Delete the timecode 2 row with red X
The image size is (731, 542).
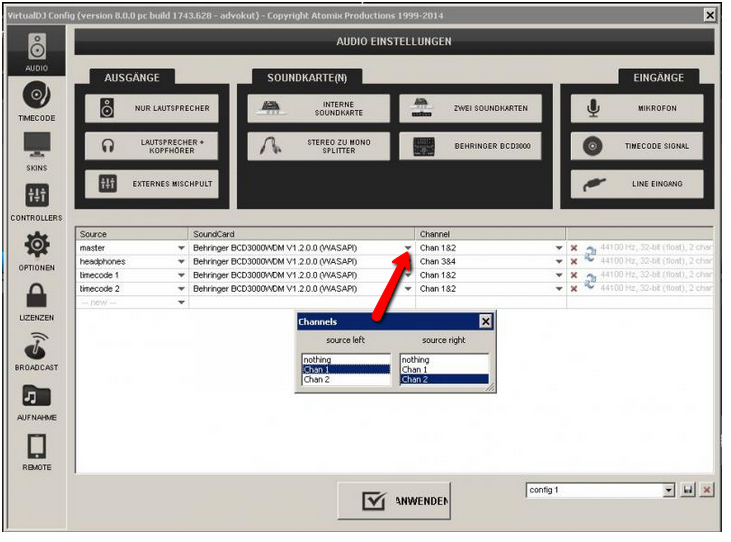(x=574, y=289)
